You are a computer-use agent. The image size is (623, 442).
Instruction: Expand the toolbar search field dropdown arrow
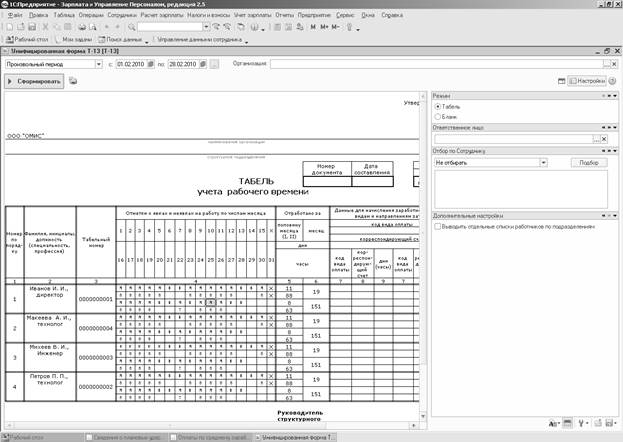pyautogui.click(x=206, y=27)
